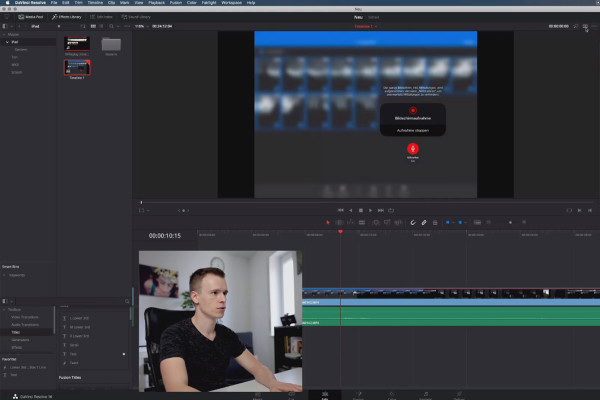Stop playback in the viewer
The width and height of the screenshot is (600, 400).
pyautogui.click(x=360, y=210)
